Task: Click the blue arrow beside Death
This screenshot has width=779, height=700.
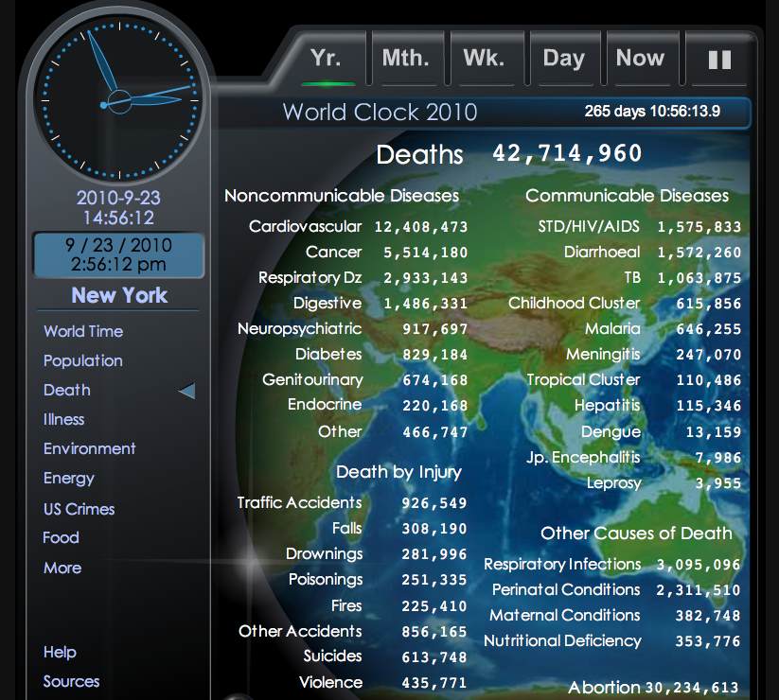Action: pos(186,391)
